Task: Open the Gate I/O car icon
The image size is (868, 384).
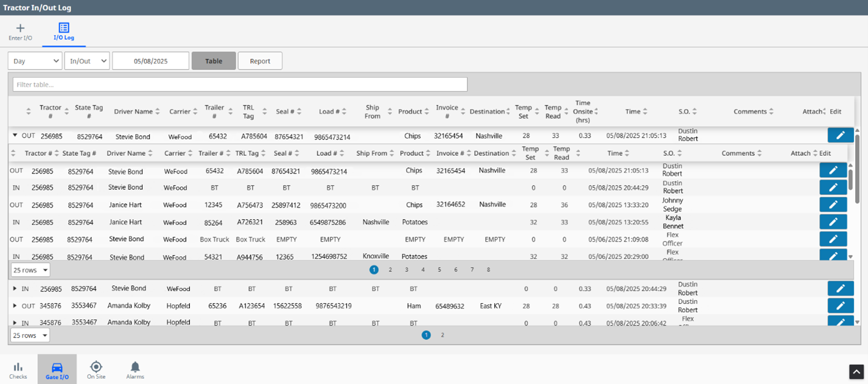Action: (57, 367)
